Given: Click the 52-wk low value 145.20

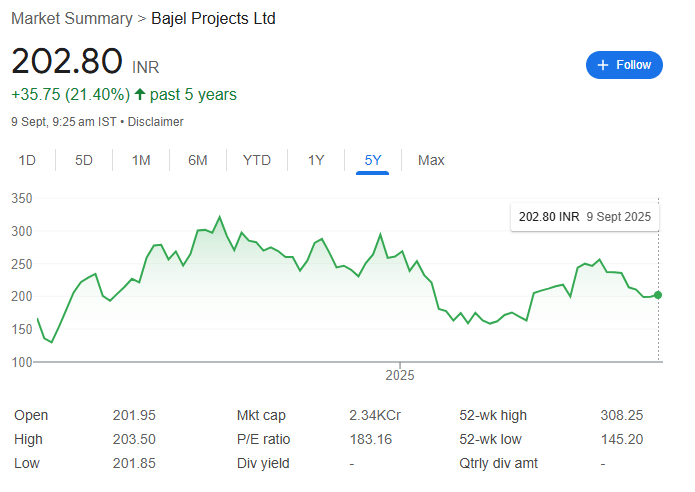Looking at the screenshot, I should click(x=622, y=439).
